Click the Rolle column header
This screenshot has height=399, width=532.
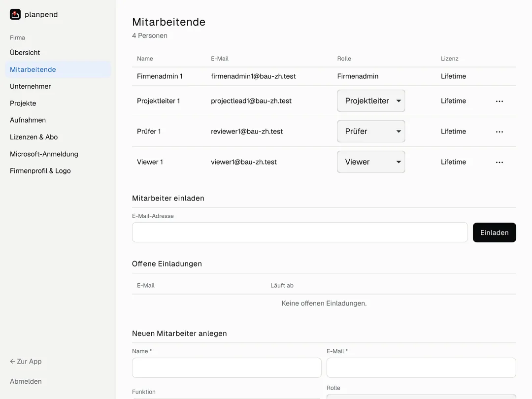click(344, 59)
